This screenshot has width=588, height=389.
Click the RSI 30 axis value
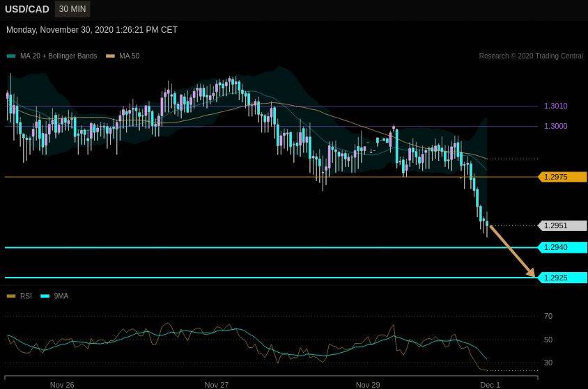[x=548, y=363]
